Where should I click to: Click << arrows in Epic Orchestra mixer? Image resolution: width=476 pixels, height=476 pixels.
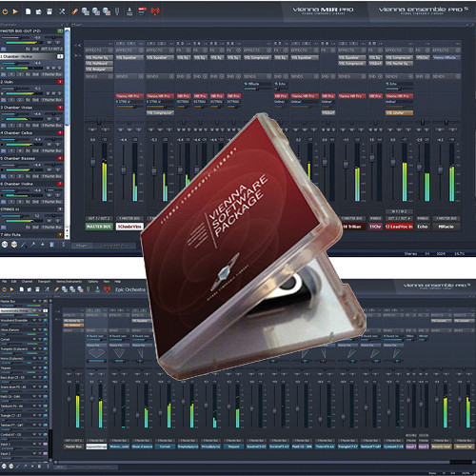(x=57, y=311)
